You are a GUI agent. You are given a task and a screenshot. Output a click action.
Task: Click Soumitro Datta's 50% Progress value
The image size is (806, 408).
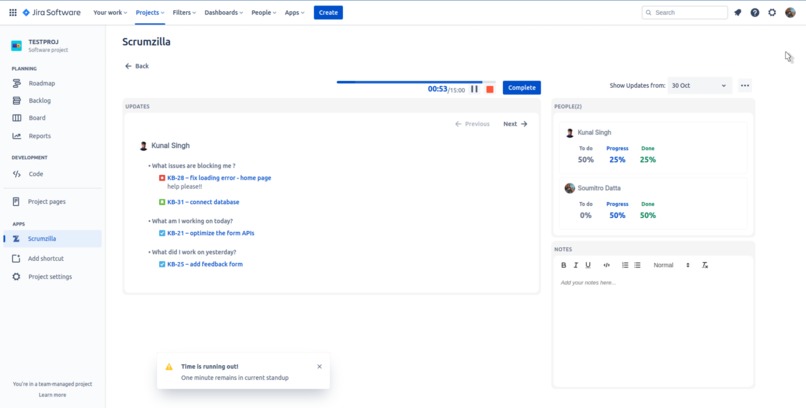[617, 215]
